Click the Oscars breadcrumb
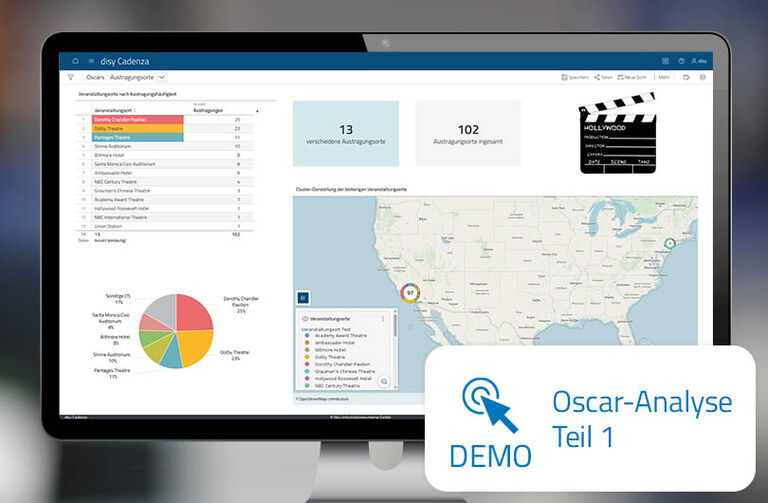The height and width of the screenshot is (503, 768). coord(95,77)
